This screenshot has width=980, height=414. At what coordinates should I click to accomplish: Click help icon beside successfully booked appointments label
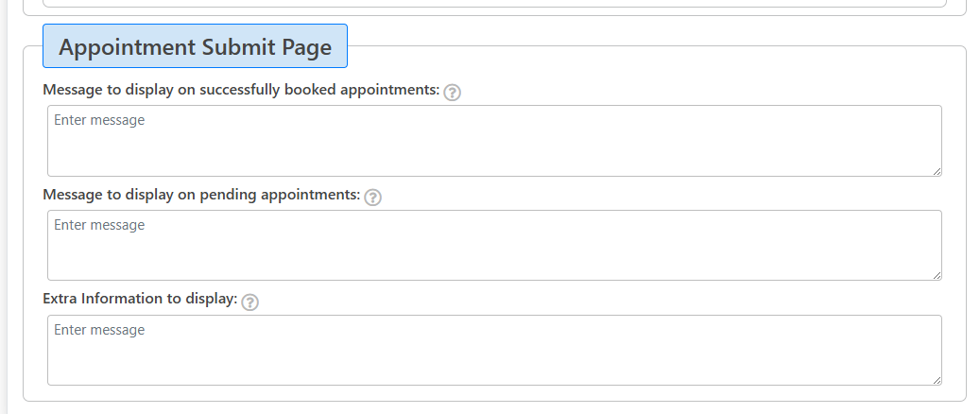tap(452, 93)
